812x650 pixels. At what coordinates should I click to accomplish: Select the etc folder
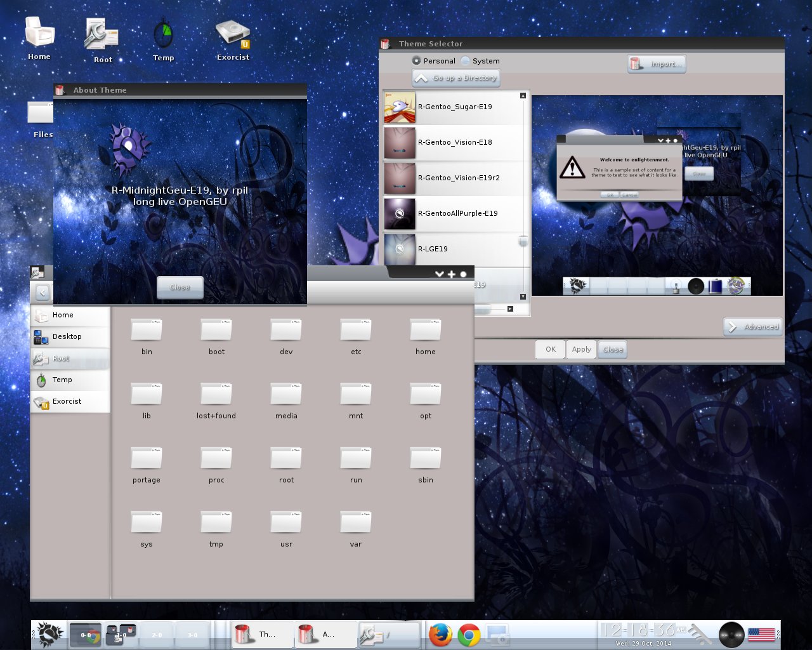(356, 336)
